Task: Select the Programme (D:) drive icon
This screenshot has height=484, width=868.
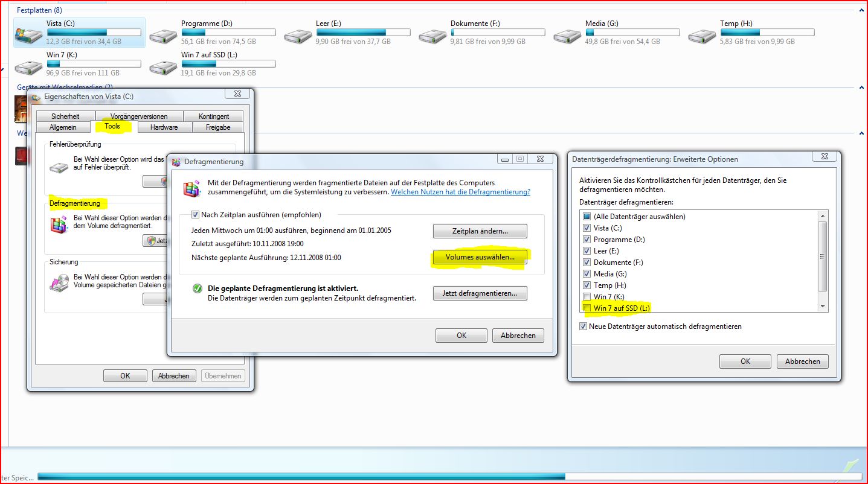Action: click(x=163, y=35)
